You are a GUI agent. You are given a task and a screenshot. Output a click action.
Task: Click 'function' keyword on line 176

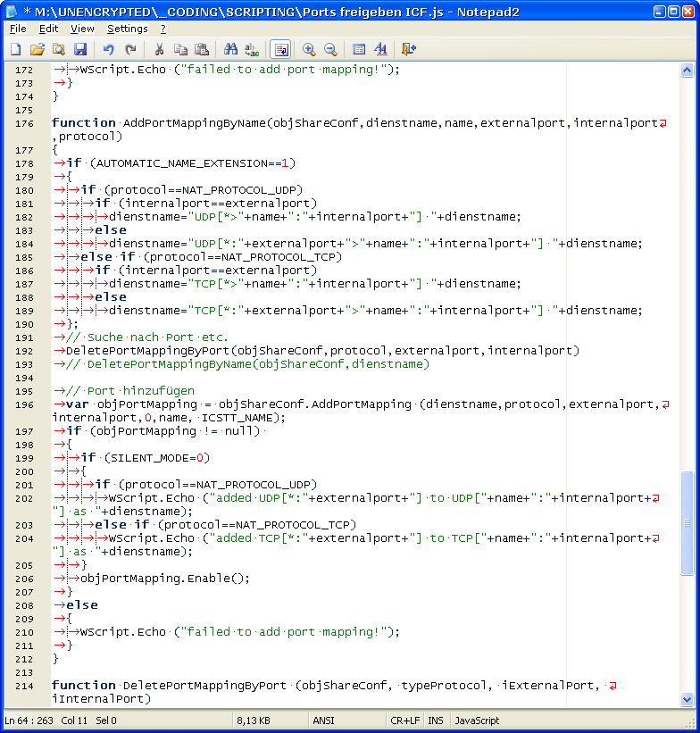pyautogui.click(x=84, y=123)
